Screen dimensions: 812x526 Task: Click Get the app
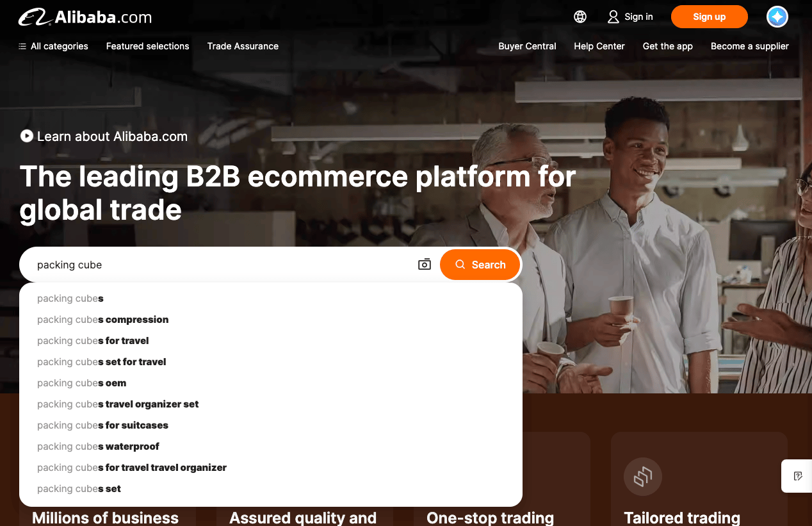click(668, 46)
